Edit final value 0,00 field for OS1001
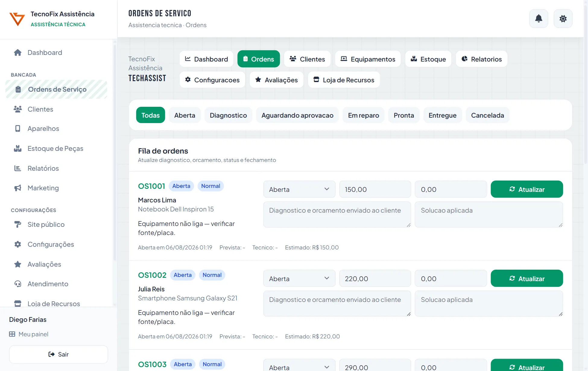The width and height of the screenshot is (588, 371). click(451, 189)
